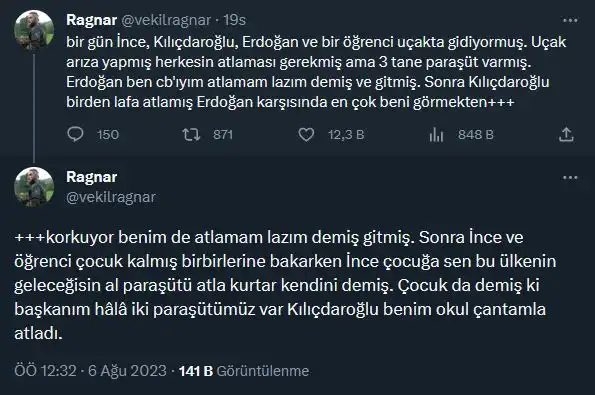Click the 141 B Görüntülenme view count
The width and height of the screenshot is (595, 395).
(244, 371)
